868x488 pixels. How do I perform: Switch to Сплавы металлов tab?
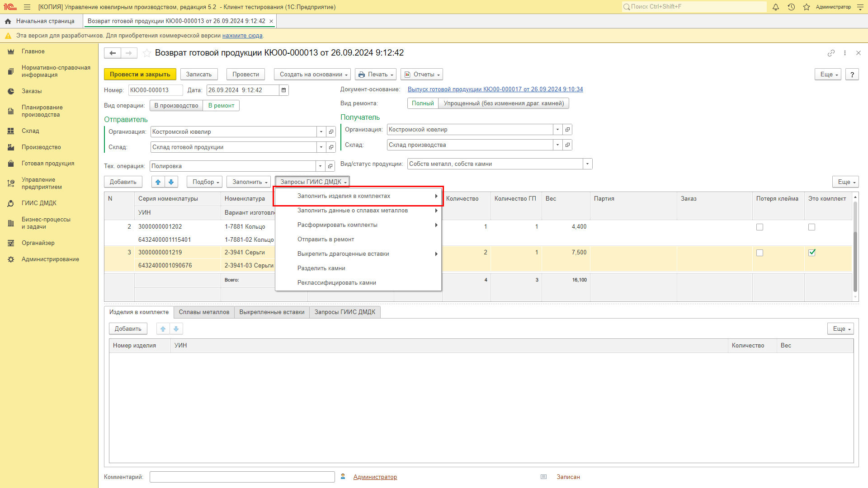[204, 312]
